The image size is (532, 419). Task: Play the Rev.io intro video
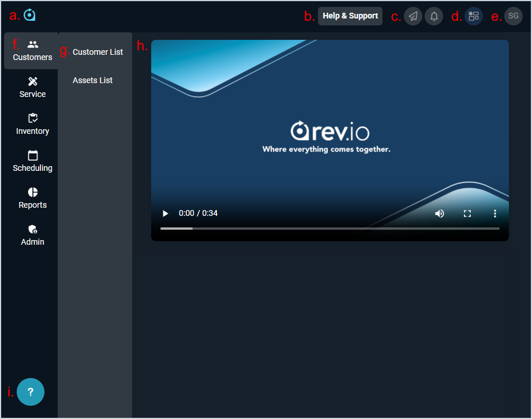(x=166, y=214)
